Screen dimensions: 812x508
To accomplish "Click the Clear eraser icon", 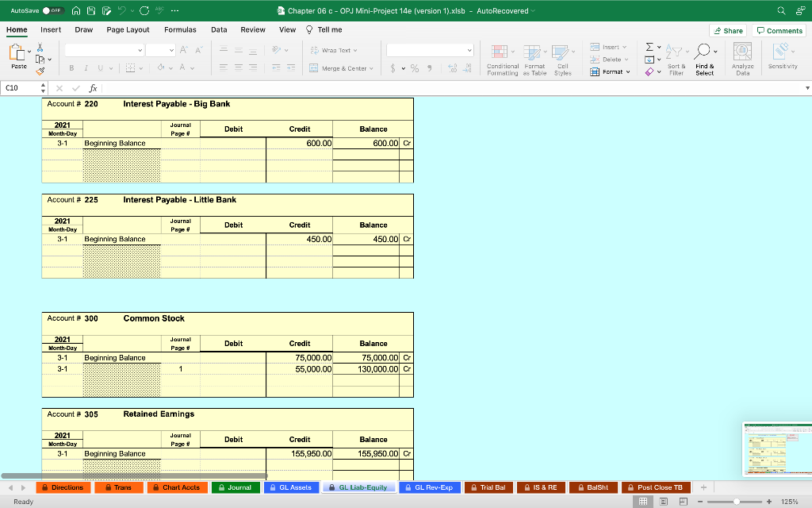I will pos(649,72).
